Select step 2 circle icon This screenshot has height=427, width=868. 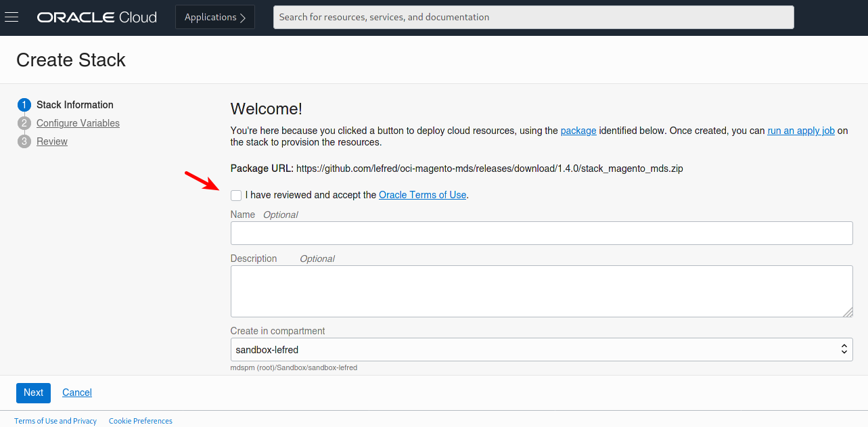24,123
